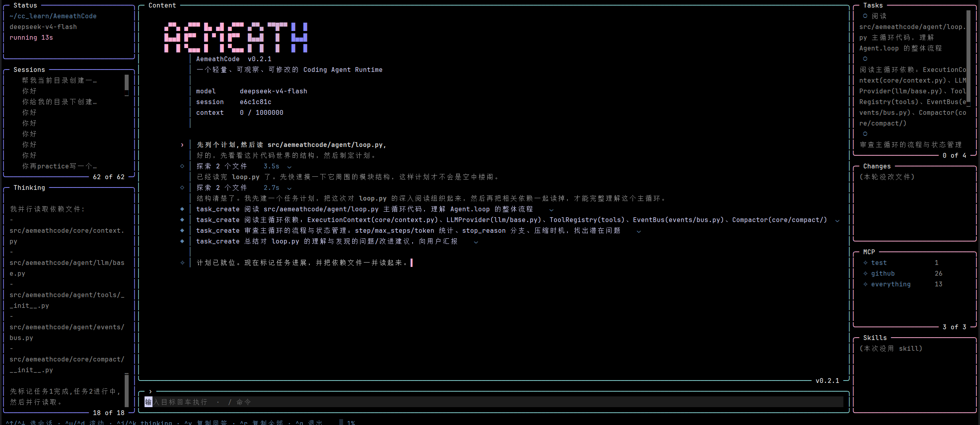Focus the MCP panel title

click(x=869, y=252)
